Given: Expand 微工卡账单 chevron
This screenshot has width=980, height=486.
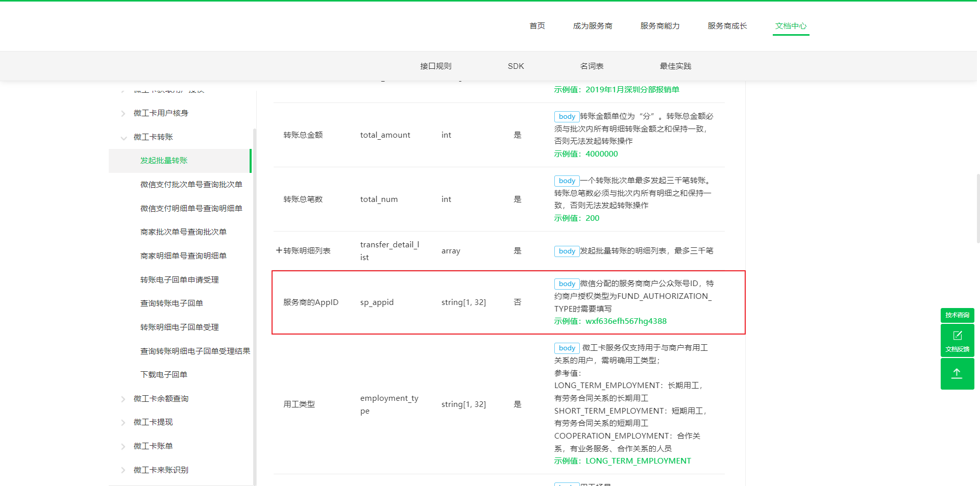Looking at the screenshot, I should click(x=123, y=446).
